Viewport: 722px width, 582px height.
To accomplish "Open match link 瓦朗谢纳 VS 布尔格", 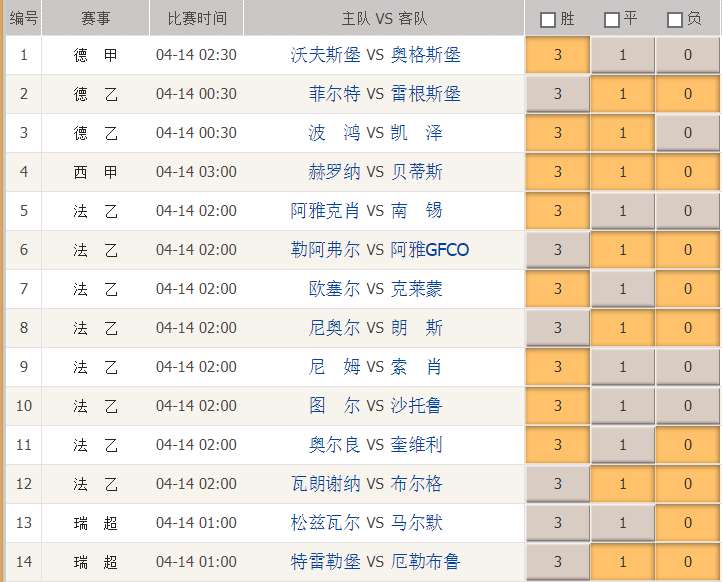I will tap(367, 484).
